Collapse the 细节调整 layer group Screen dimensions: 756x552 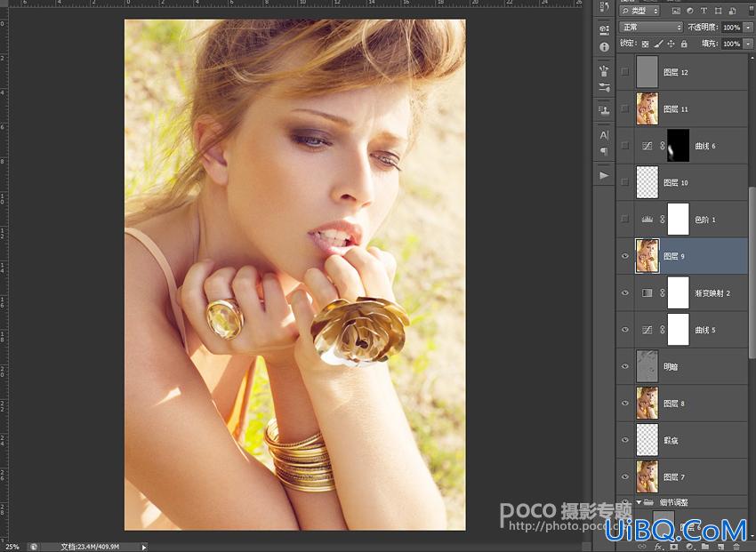coord(639,502)
